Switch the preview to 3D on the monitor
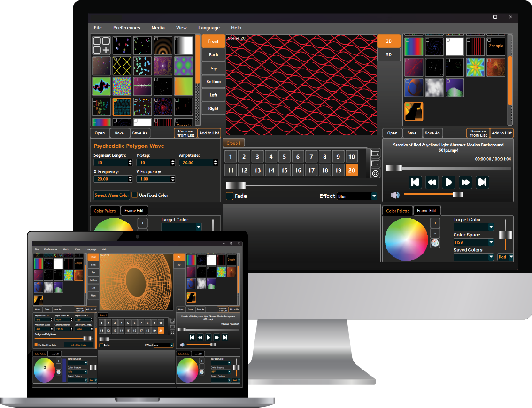This screenshot has height=408, width=532. (x=389, y=54)
